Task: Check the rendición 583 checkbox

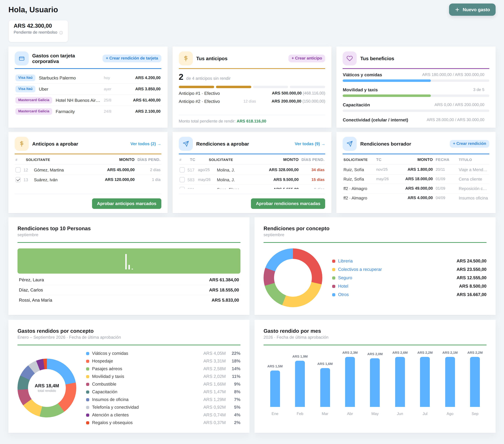Action: pyautogui.click(x=182, y=180)
